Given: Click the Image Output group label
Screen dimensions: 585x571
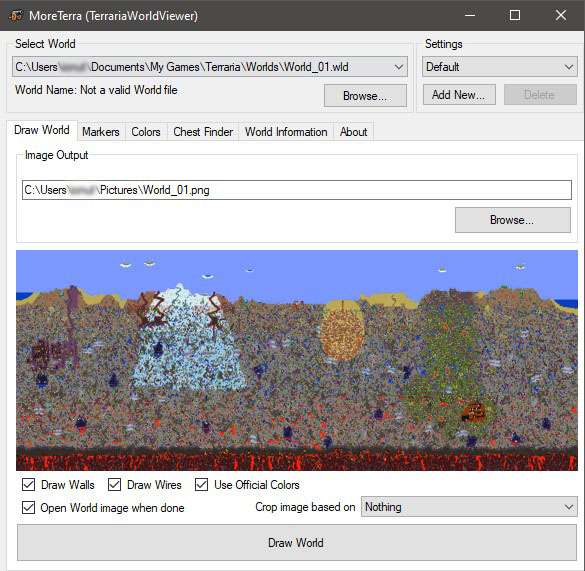Looking at the screenshot, I should [56, 155].
